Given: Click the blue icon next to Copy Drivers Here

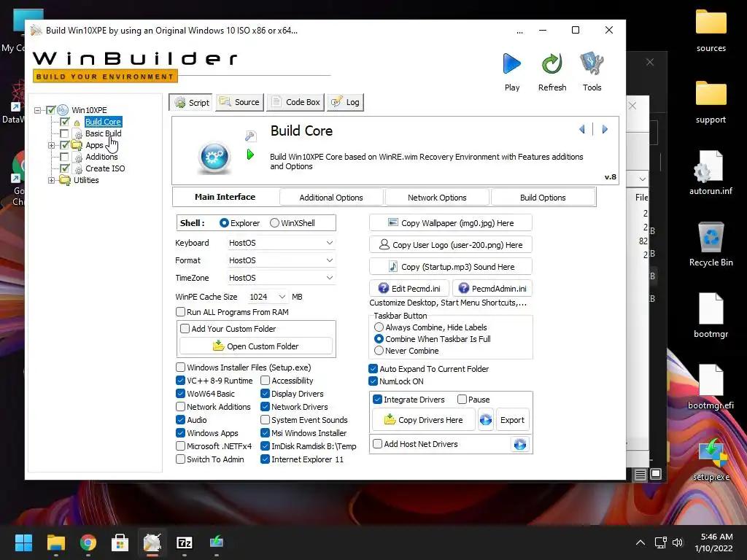Looking at the screenshot, I should tap(485, 419).
